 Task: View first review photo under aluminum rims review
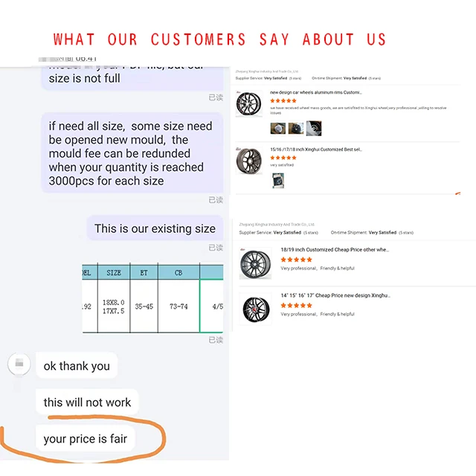277,128
